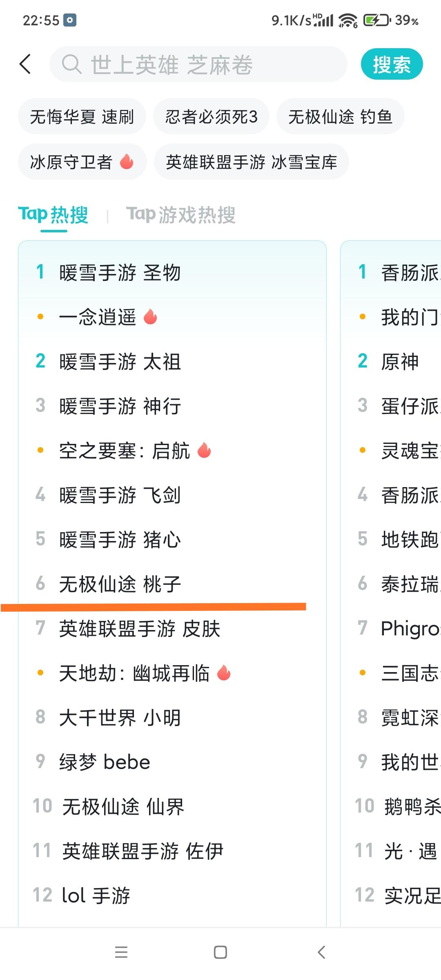Open the hot flame icon beside 一念逍遥
This screenshot has width=441, height=980.
150,316
